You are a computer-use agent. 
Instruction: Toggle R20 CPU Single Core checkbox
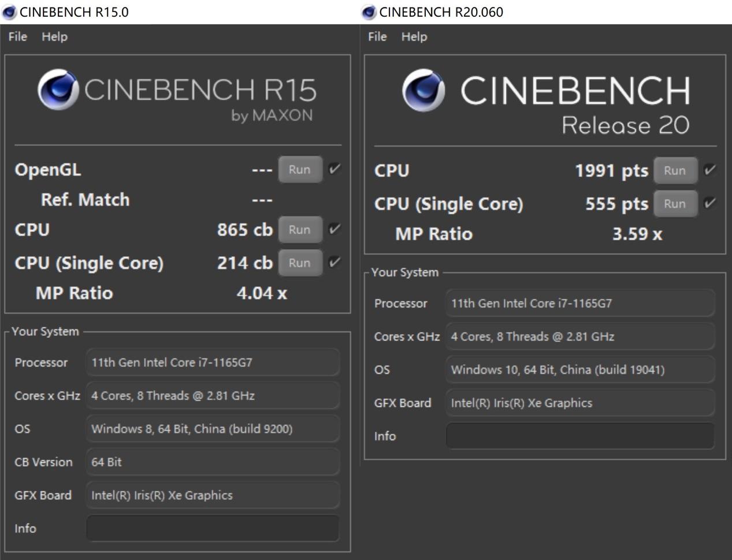point(710,203)
